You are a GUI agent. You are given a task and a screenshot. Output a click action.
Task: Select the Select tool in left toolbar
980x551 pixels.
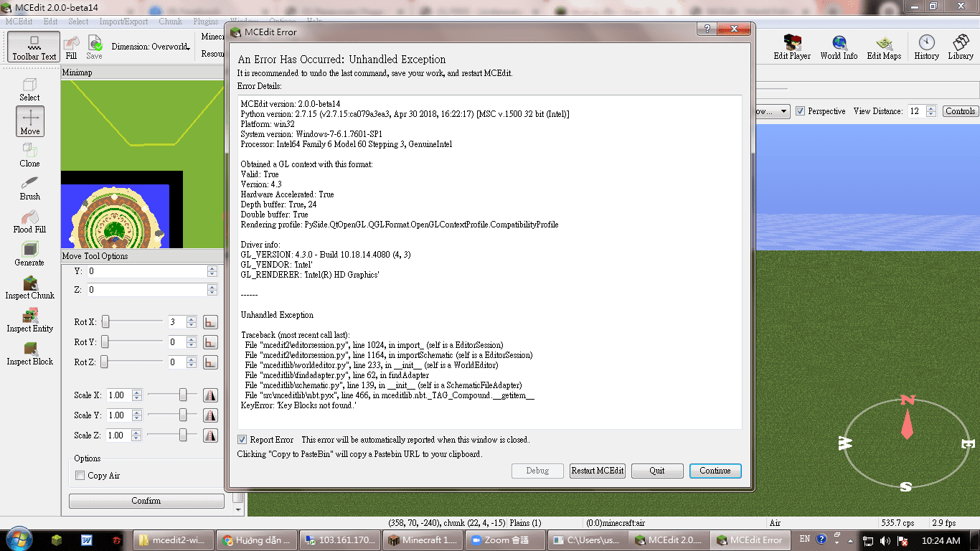[x=30, y=89]
